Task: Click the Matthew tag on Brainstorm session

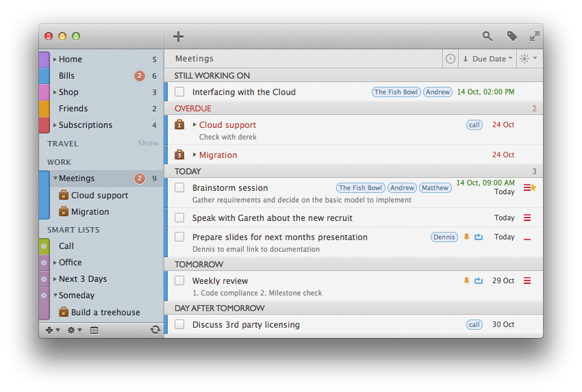Action: click(435, 187)
